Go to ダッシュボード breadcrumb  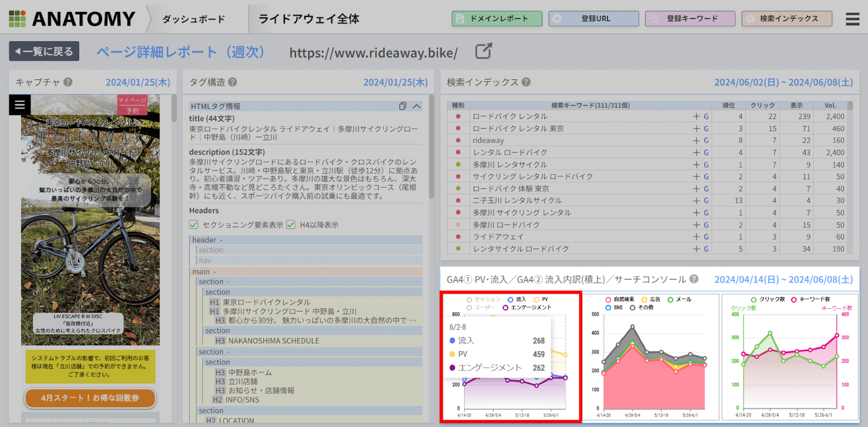(194, 19)
